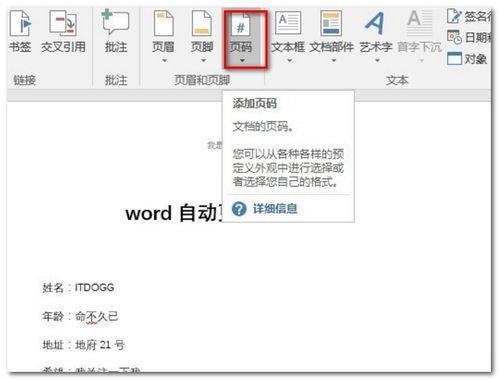Click the Footer (页脚) icon
This screenshot has width=499, height=380.
coord(202,23)
